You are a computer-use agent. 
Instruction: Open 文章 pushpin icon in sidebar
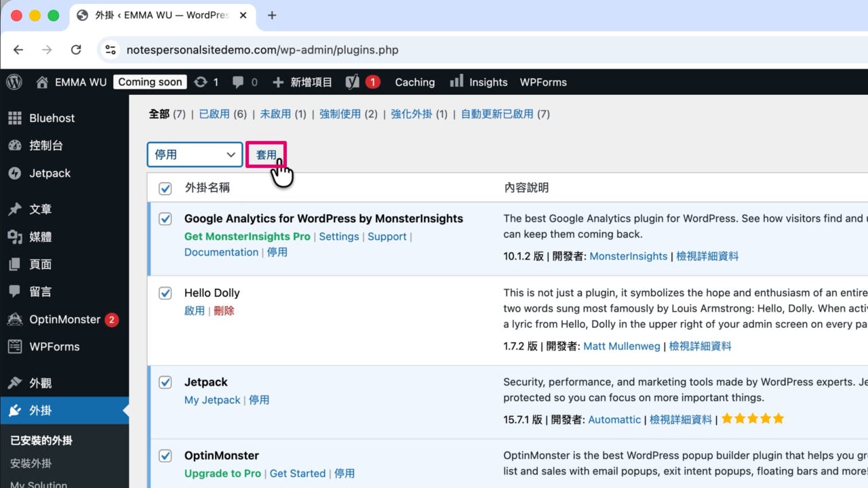15,209
